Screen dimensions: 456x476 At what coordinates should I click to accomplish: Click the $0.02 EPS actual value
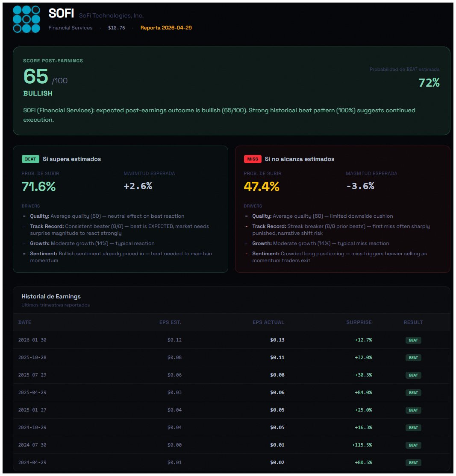(x=277, y=463)
